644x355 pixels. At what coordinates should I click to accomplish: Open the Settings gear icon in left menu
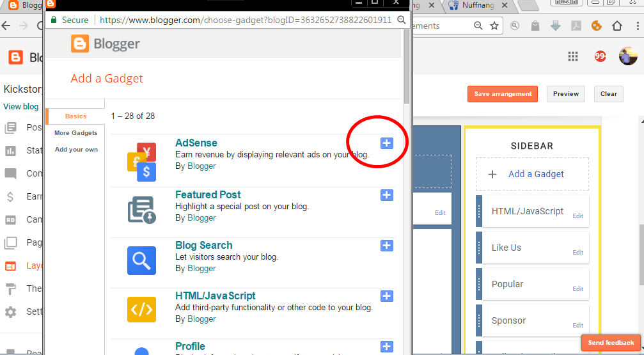[11, 312]
